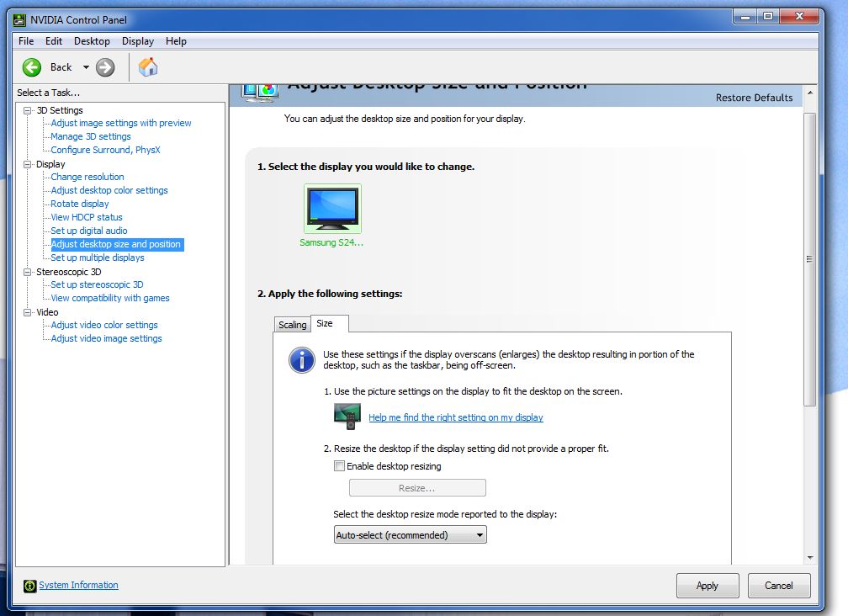The width and height of the screenshot is (848, 616).
Task: Open Rotate display task
Action: [79, 204]
